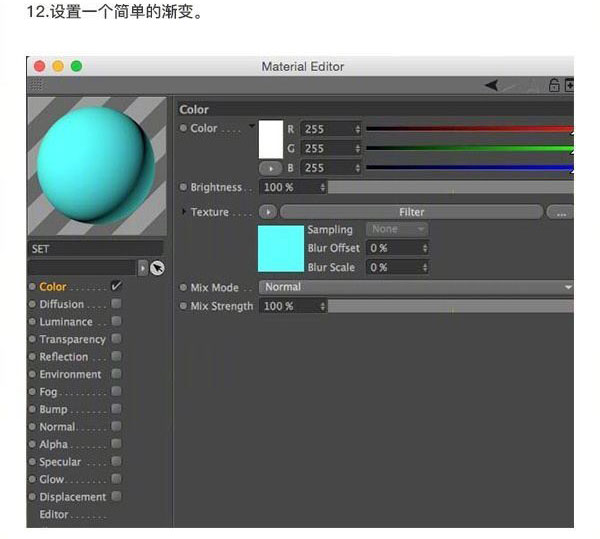Click the Mix Strength slider bar
The image size is (600, 539).
[451, 306]
